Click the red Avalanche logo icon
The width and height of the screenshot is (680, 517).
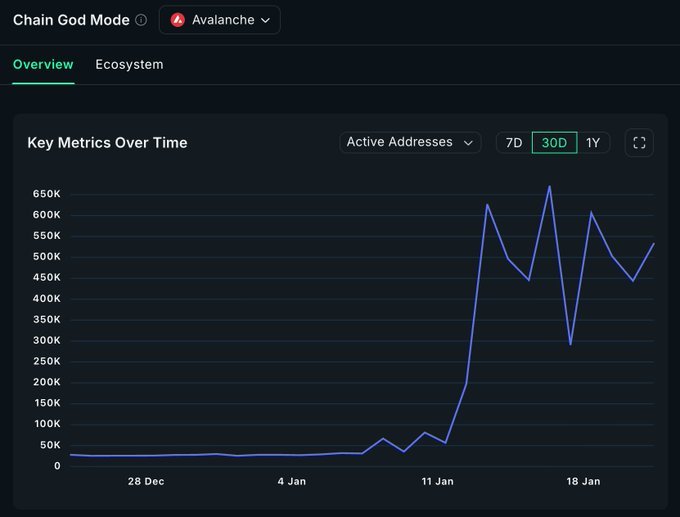178,20
